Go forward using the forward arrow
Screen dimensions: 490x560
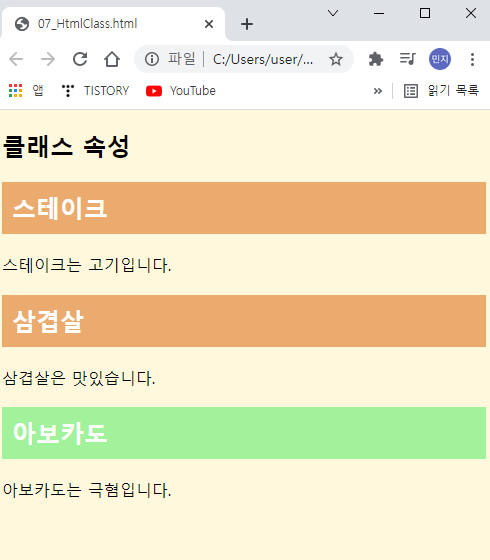click(48, 59)
